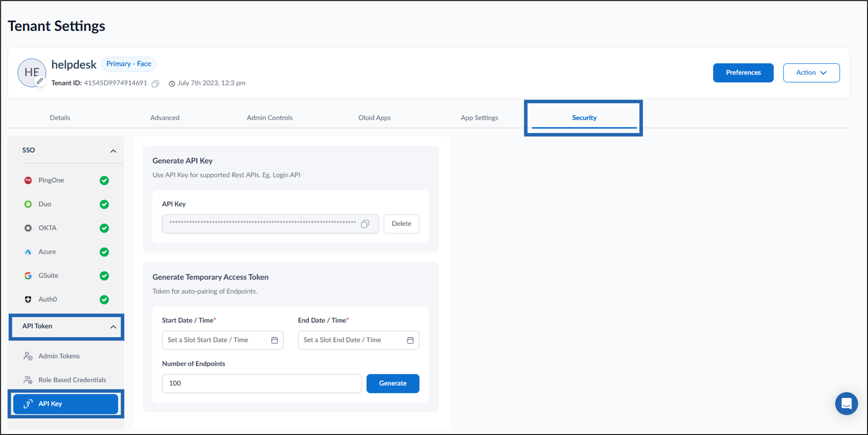Click the pencil edit icon on HE avatar
Screen dimensions: 868x435
click(x=40, y=81)
